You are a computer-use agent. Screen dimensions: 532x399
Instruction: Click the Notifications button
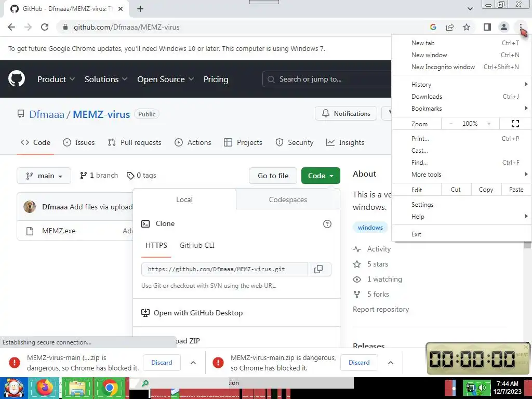click(345, 114)
